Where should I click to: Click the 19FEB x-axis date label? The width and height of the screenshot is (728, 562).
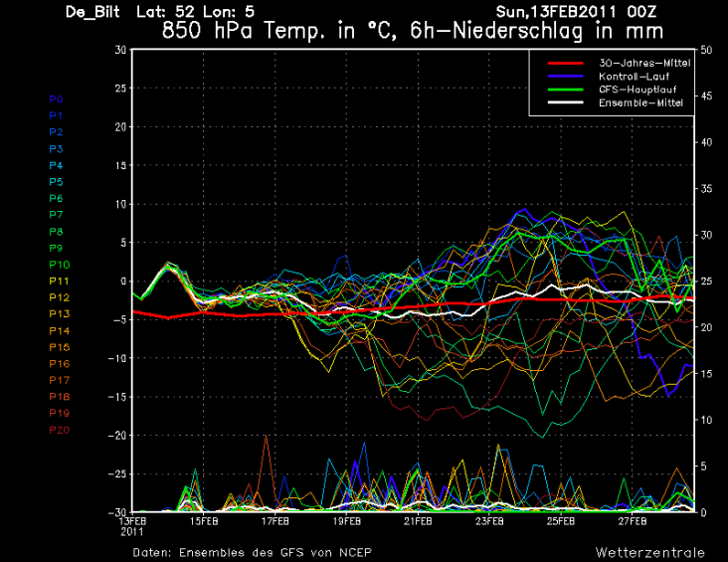click(x=347, y=521)
